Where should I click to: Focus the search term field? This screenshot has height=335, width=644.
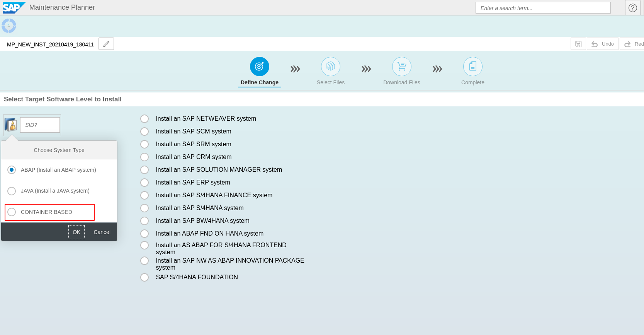(x=543, y=8)
